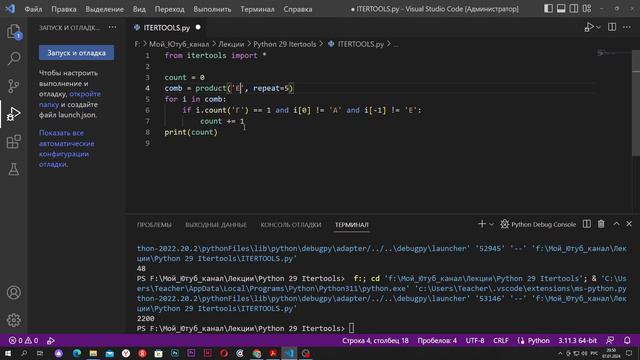
Task: Click 3.11.3 64-bit interpreter selector
Action: point(578,340)
